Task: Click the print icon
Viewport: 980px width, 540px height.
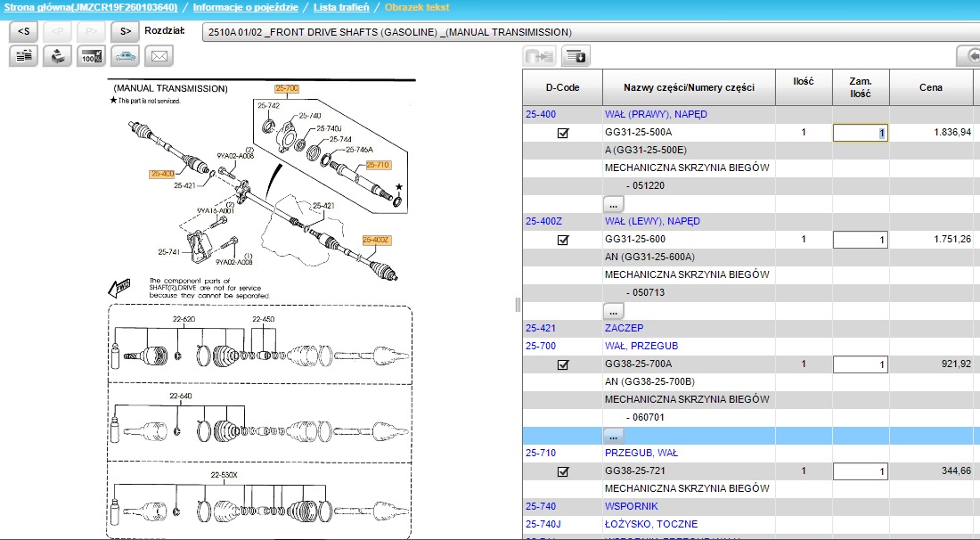Action: tap(57, 56)
